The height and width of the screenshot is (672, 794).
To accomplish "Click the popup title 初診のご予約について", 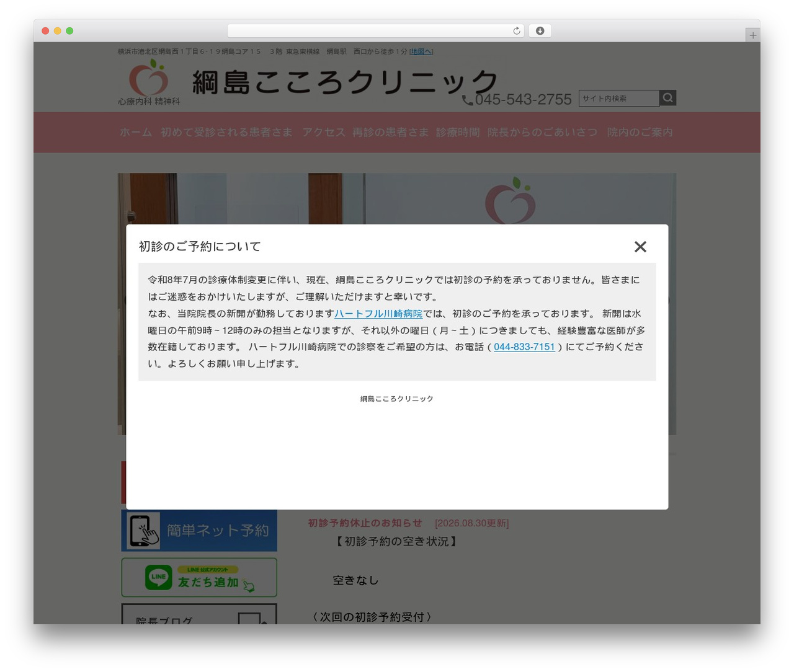I will pos(200,247).
